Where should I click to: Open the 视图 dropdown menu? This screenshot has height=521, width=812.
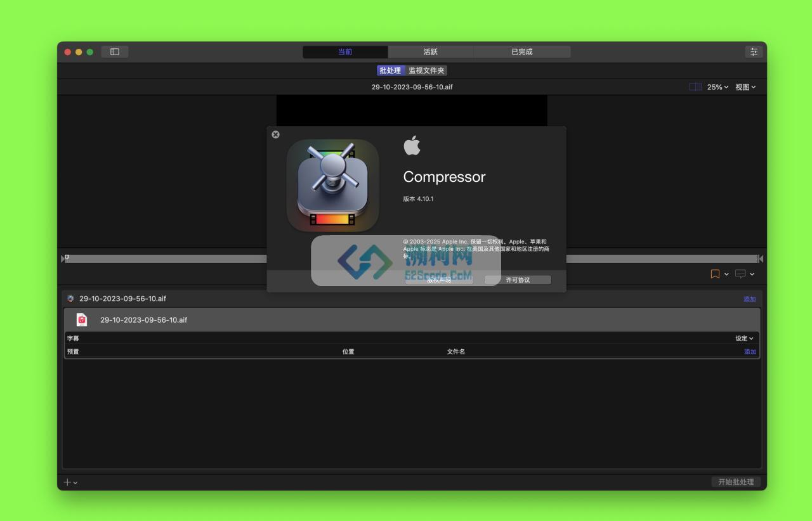click(x=745, y=87)
